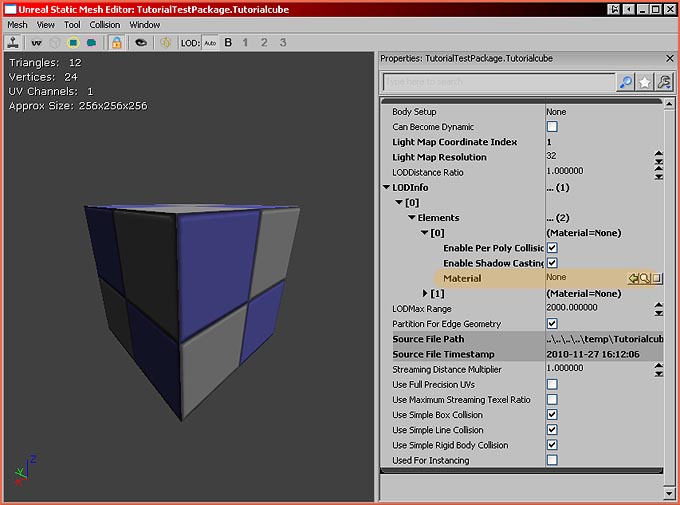Increase LODMax Range with up arrow
680x505 pixels.
659,305
